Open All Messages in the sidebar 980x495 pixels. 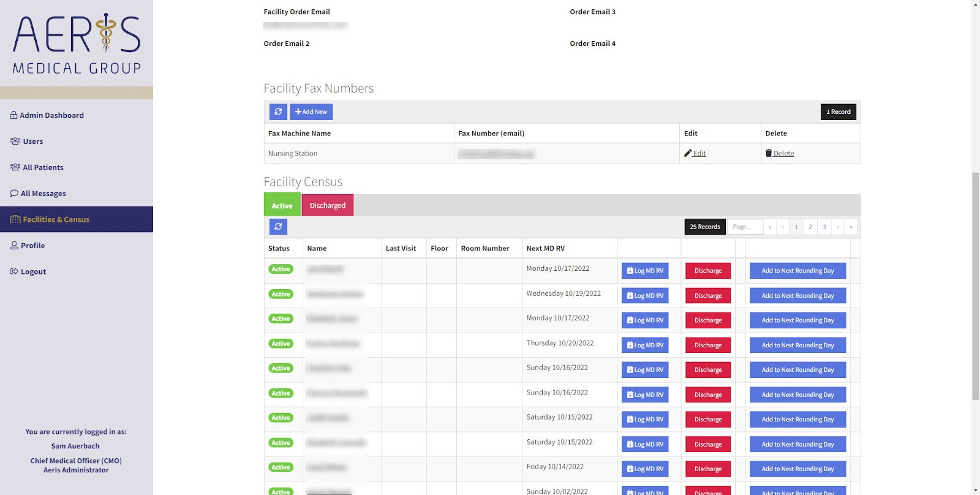43,194
